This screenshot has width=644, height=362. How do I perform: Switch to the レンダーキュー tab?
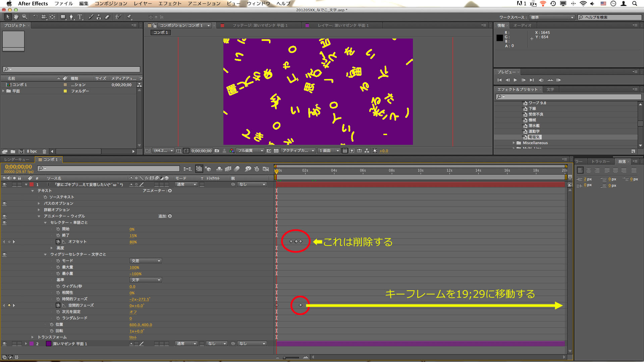pos(17,160)
